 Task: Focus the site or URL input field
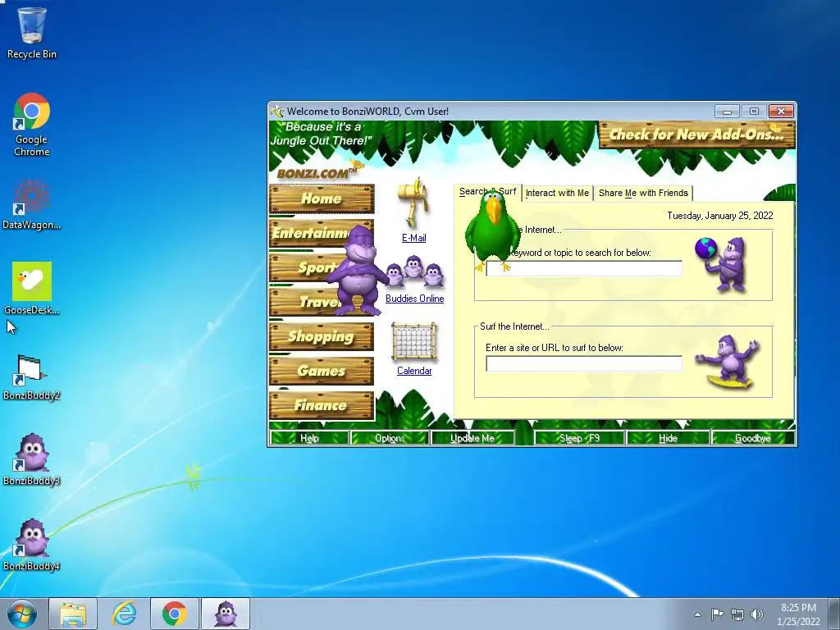point(584,363)
